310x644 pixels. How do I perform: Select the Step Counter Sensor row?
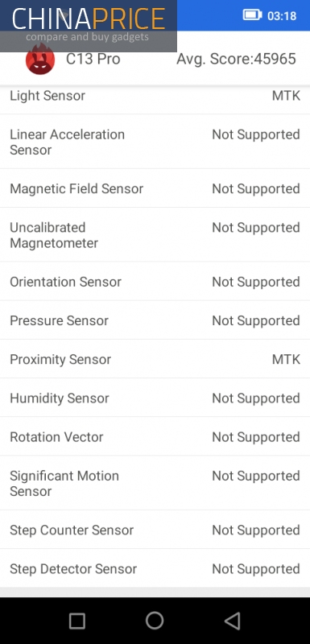pyautogui.click(x=155, y=530)
